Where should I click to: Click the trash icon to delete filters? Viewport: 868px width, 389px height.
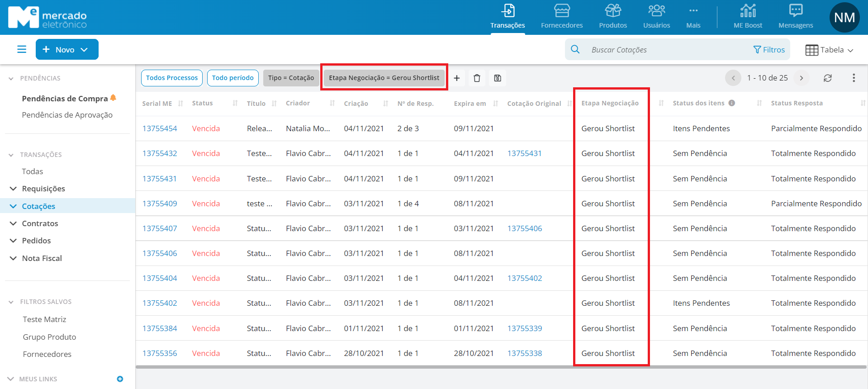pos(477,78)
